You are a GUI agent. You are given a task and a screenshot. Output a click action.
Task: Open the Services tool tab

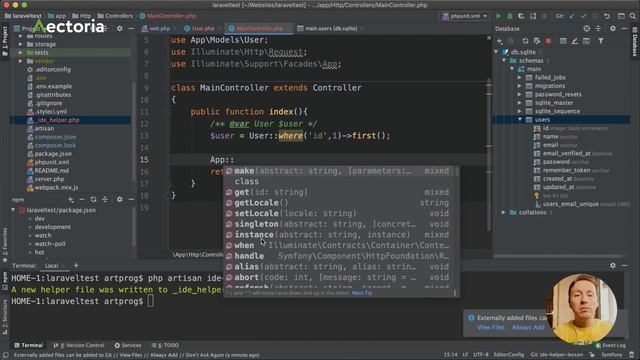point(128,345)
